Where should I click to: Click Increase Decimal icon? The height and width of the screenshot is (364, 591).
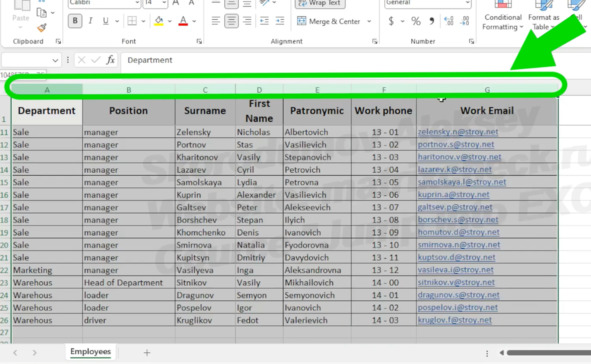[449, 21]
